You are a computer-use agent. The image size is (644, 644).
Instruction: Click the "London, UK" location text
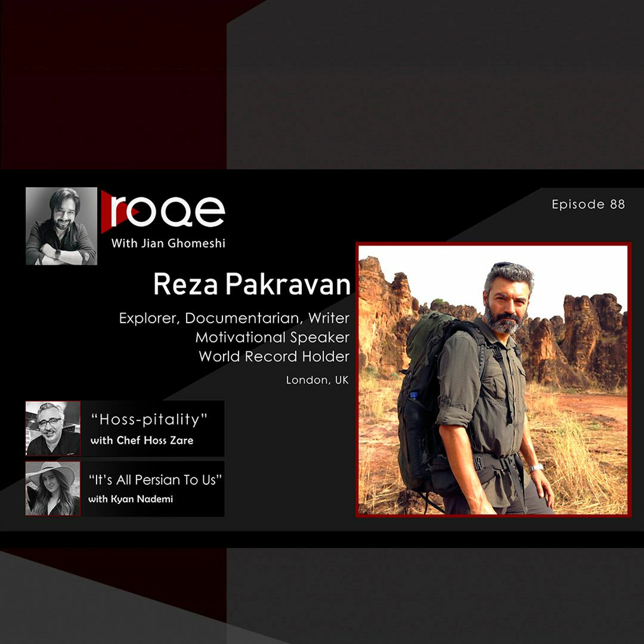317,380
